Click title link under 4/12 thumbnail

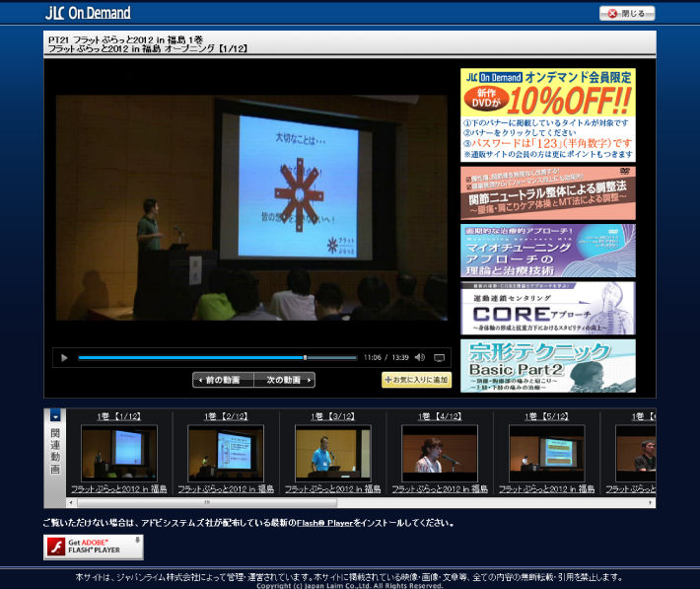pos(440,489)
